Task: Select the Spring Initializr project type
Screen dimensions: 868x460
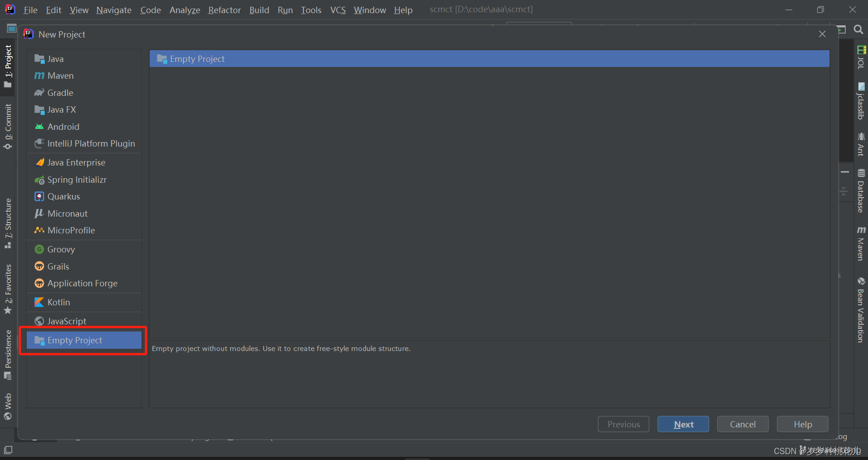Action: [76, 180]
